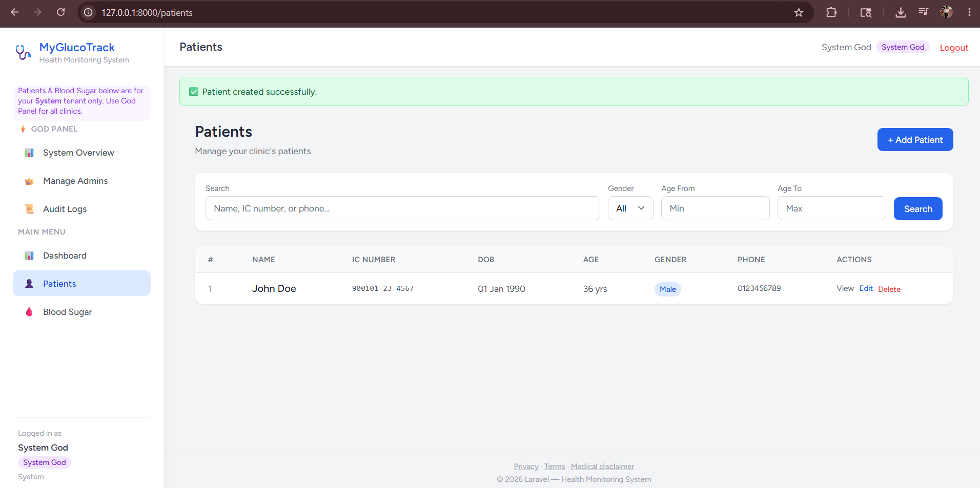View site information icon in address bar
The image size is (980, 488).
(88, 12)
